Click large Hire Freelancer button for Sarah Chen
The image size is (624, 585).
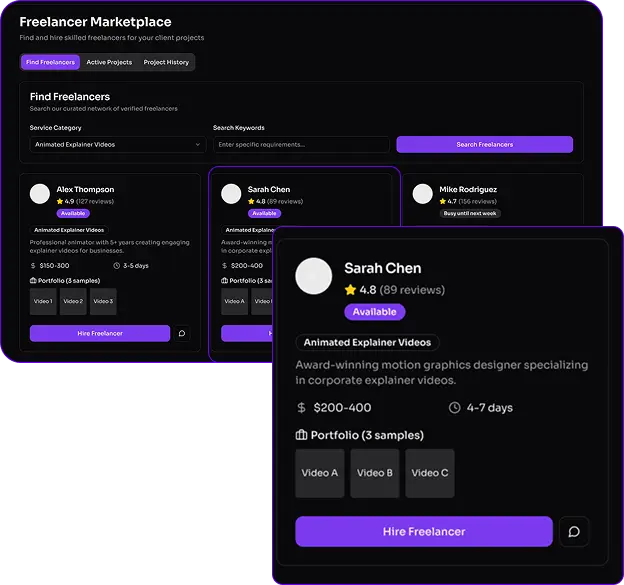[424, 532]
